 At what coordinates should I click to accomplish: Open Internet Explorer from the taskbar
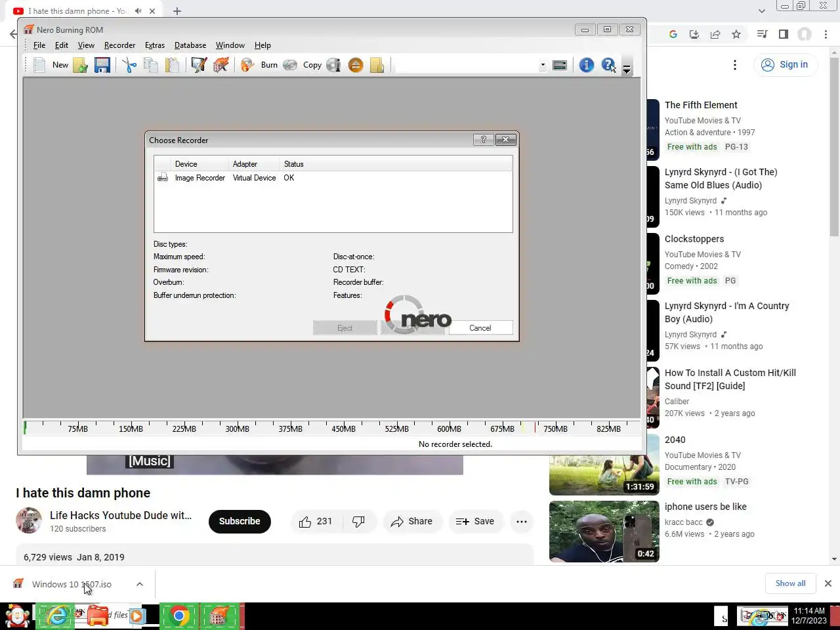(x=56, y=616)
